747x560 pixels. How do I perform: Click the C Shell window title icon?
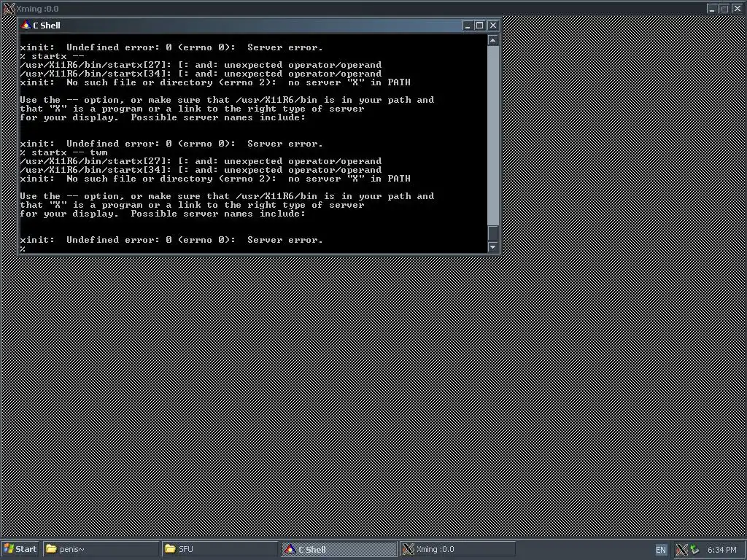pyautogui.click(x=26, y=26)
